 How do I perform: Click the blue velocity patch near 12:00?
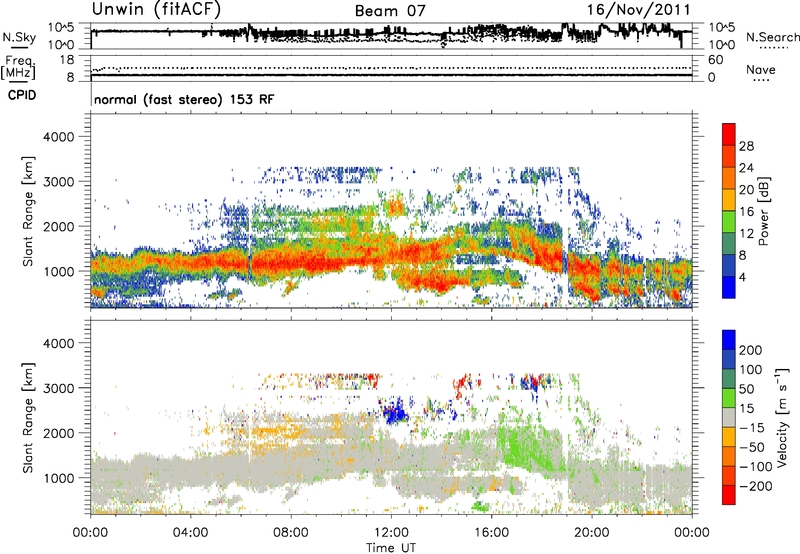395,412
